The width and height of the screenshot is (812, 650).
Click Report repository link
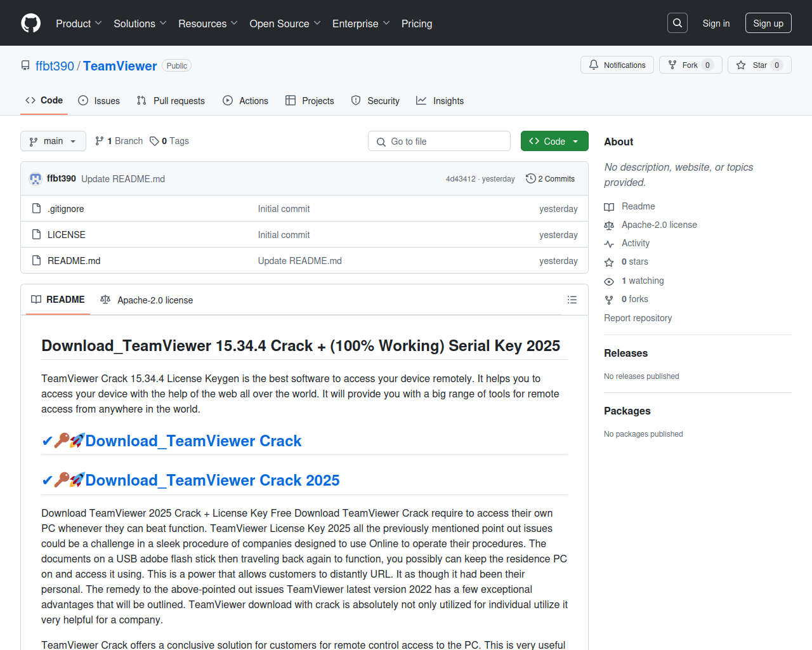click(638, 318)
